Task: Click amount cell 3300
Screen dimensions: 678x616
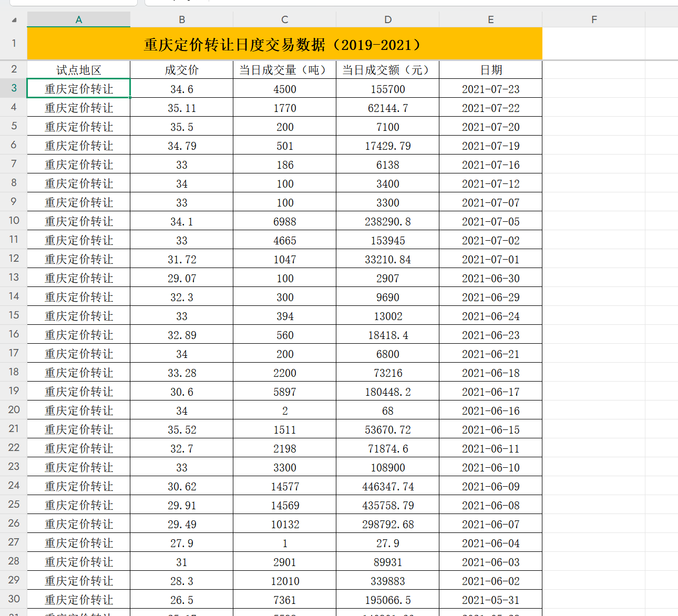Action: pyautogui.click(x=388, y=202)
